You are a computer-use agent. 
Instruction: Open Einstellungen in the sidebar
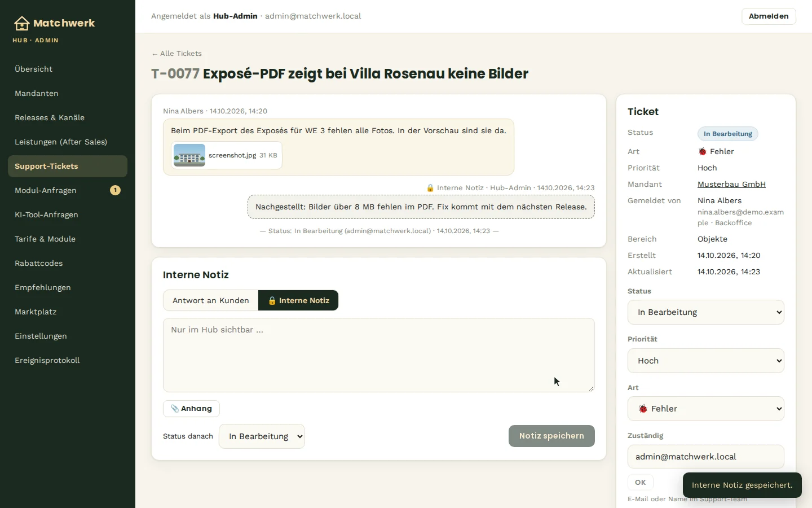click(x=68, y=336)
